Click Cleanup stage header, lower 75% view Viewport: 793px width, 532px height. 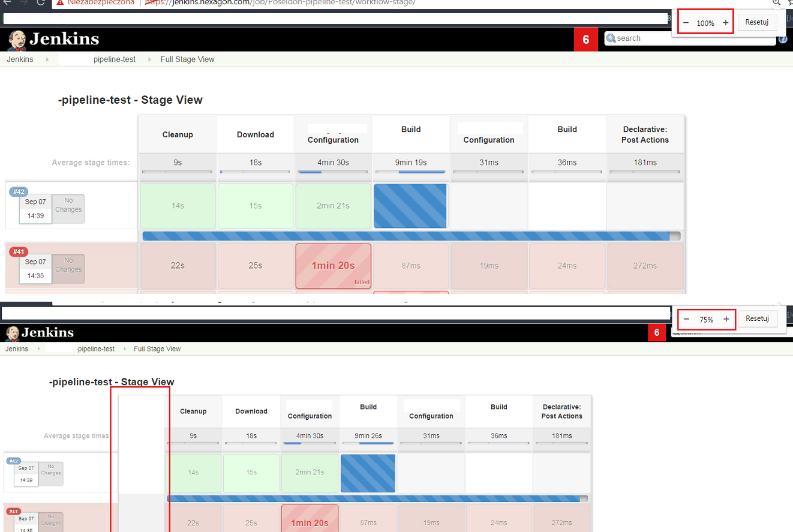coord(193,411)
